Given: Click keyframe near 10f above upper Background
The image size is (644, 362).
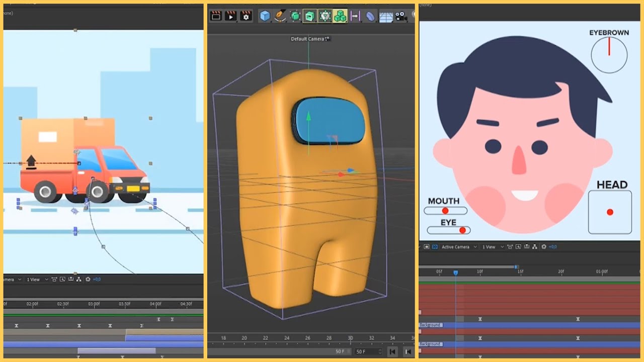Looking at the screenshot, I should [480, 319].
